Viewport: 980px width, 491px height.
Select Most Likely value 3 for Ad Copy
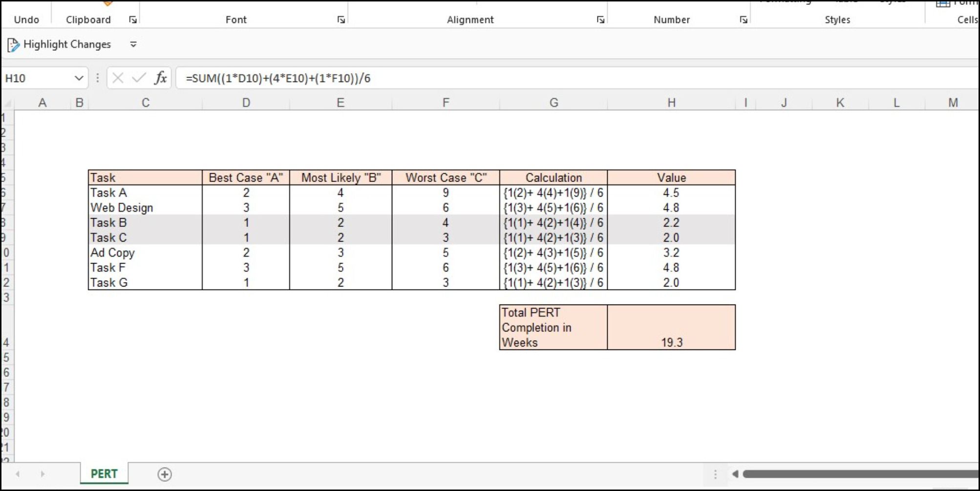pyautogui.click(x=341, y=253)
